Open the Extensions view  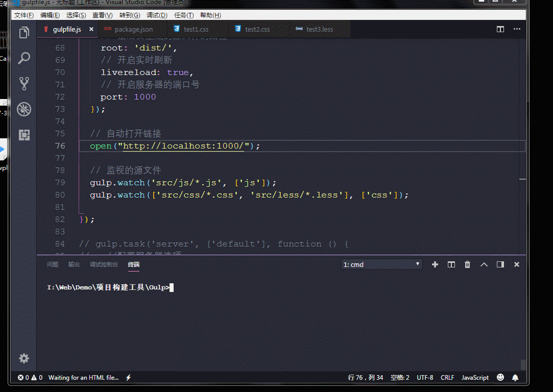(x=24, y=135)
